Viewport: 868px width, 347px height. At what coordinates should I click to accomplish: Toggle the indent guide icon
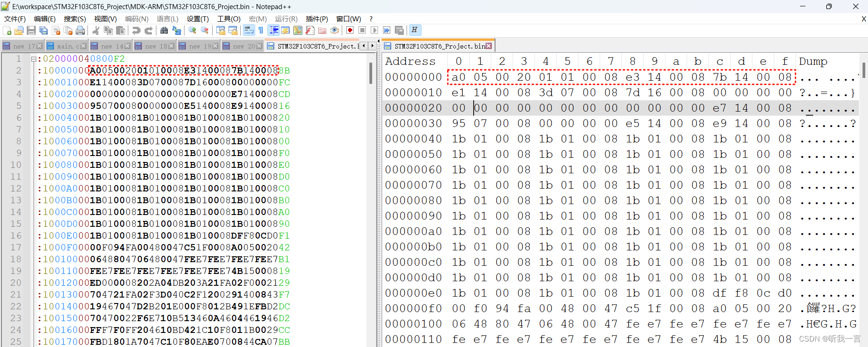click(x=274, y=30)
